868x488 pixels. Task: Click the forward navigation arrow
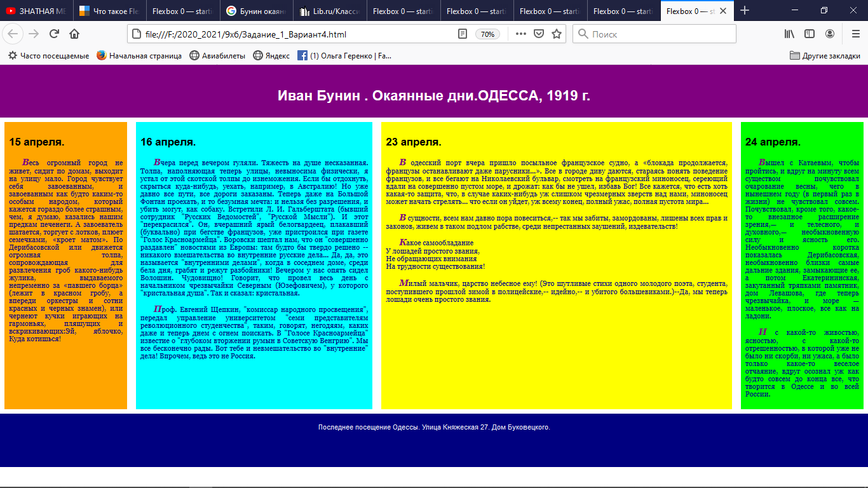(34, 34)
